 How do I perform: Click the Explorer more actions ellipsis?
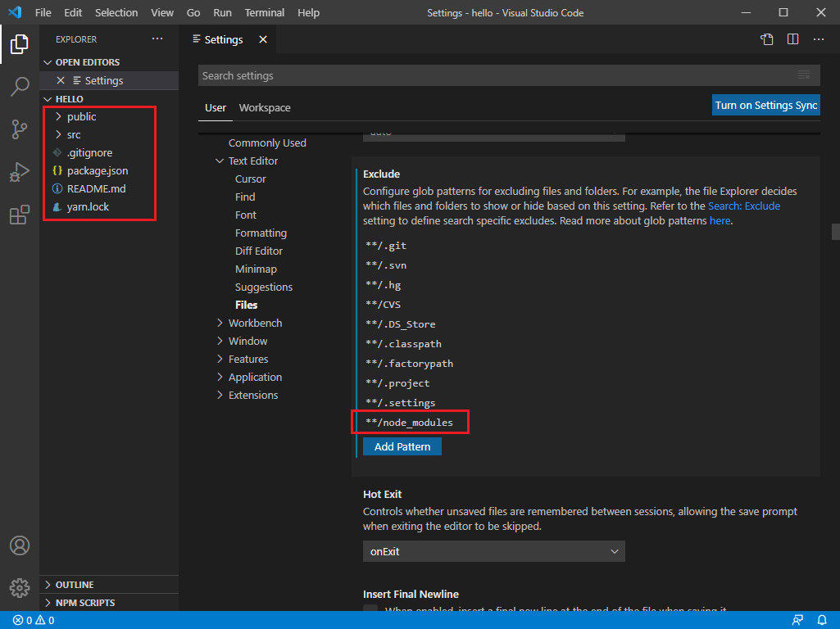point(157,38)
